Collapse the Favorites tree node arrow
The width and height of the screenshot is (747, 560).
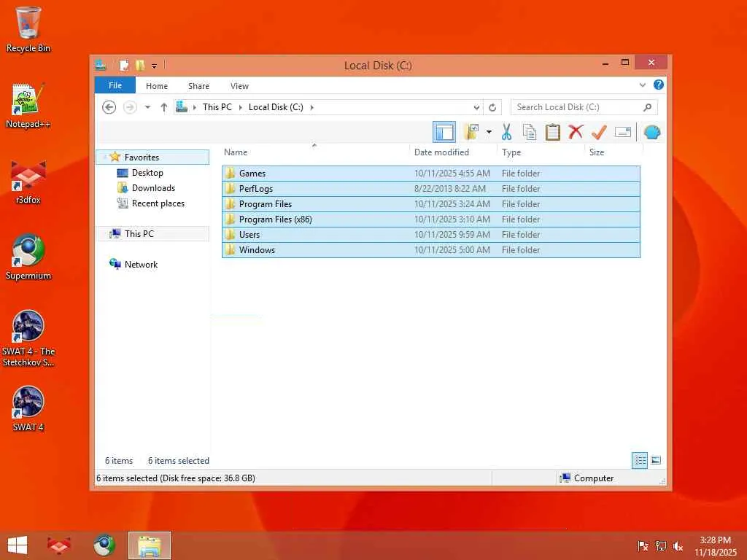tap(104, 157)
